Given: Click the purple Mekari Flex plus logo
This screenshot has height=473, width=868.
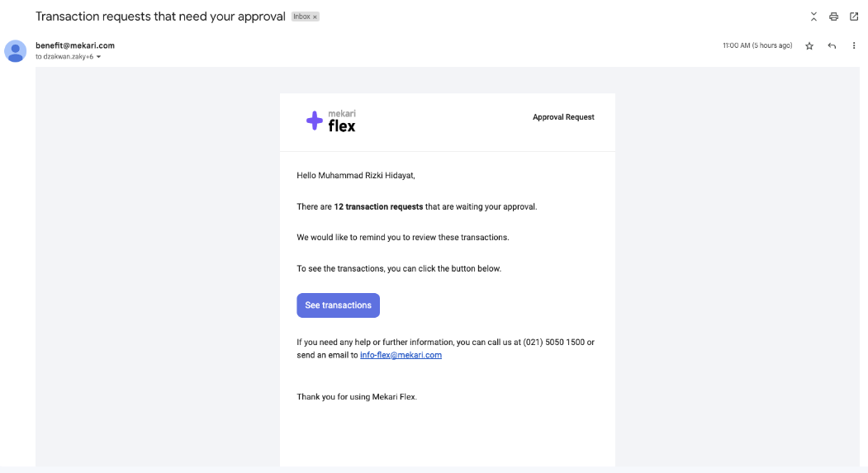Looking at the screenshot, I should 315,121.
